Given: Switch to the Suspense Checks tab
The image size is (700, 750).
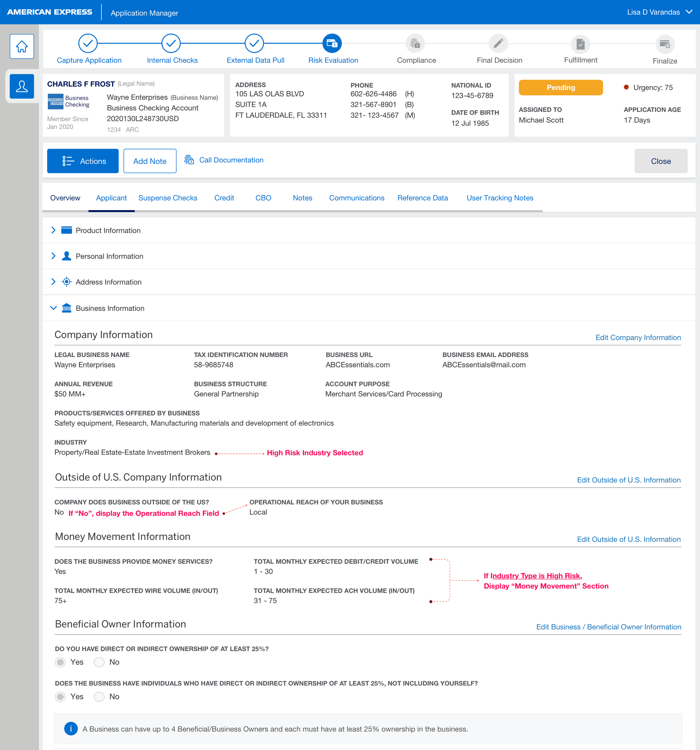Looking at the screenshot, I should pyautogui.click(x=168, y=198).
